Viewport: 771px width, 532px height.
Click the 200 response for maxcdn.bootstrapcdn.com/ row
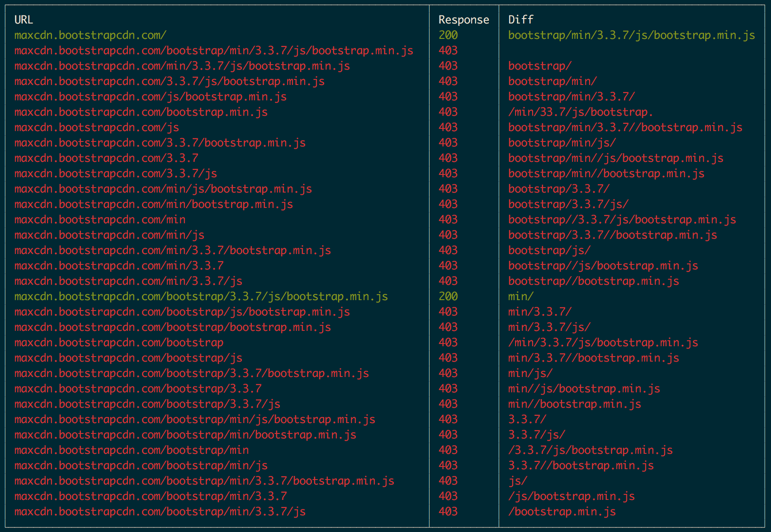448,35
